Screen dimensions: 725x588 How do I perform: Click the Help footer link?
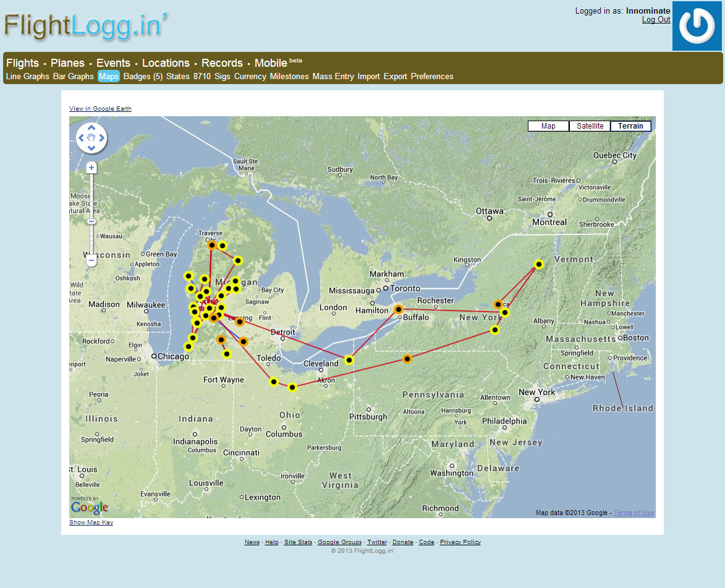(x=272, y=542)
